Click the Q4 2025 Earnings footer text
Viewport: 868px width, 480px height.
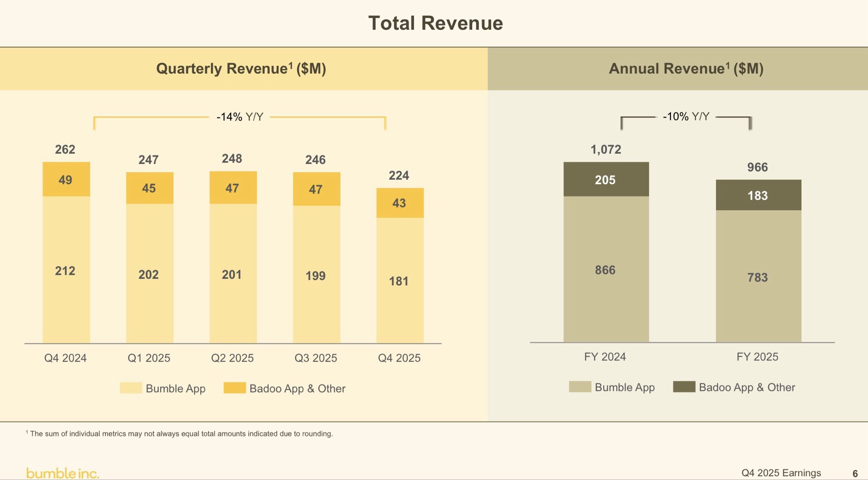[x=781, y=473]
